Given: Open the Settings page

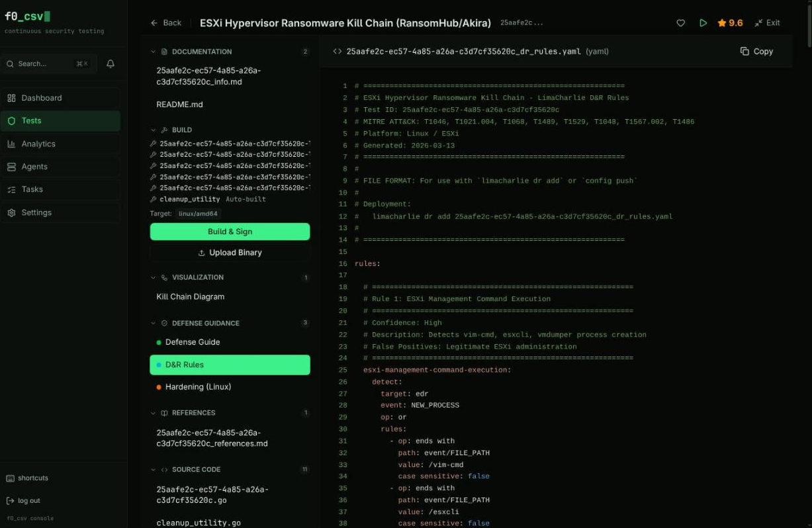Looking at the screenshot, I should [61, 212].
